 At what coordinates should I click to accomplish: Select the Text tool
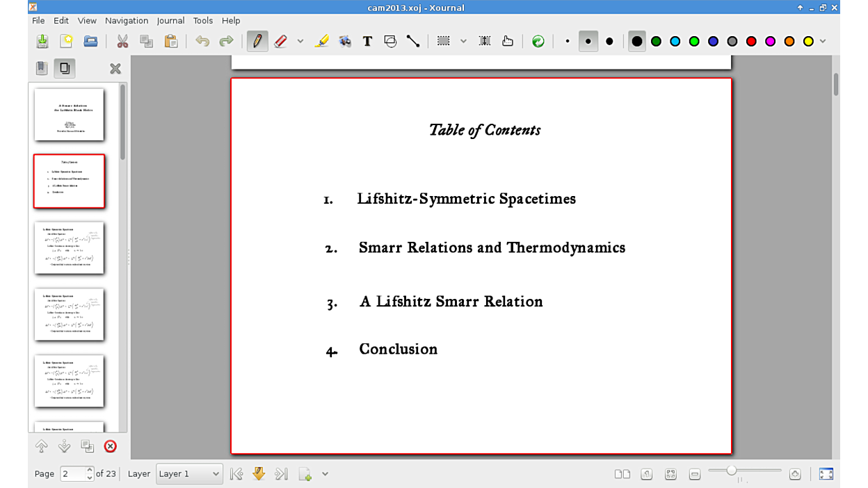pyautogui.click(x=367, y=42)
